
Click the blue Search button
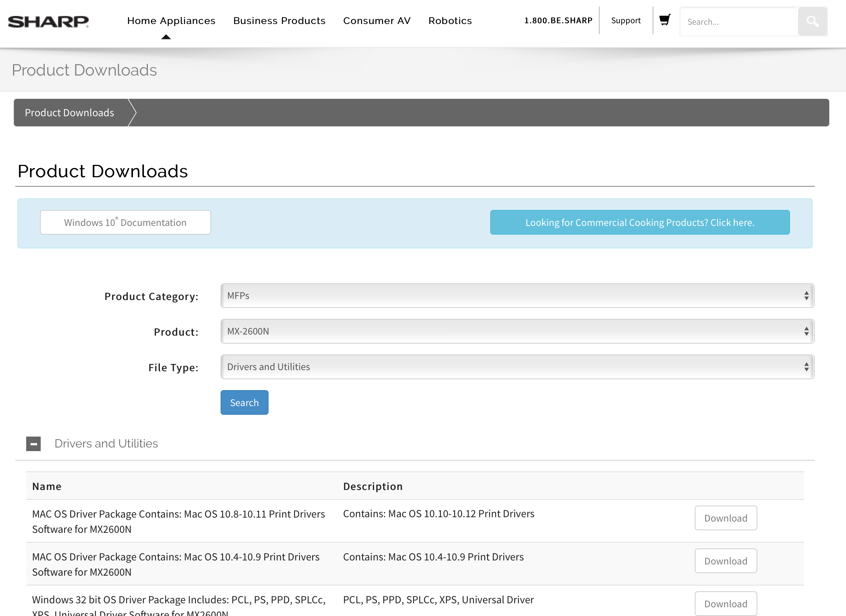coord(244,402)
